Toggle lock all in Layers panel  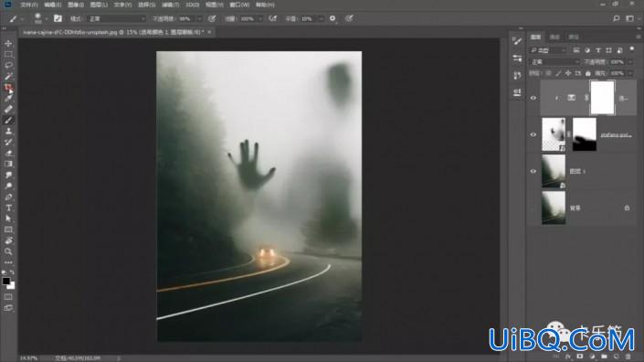587,73
